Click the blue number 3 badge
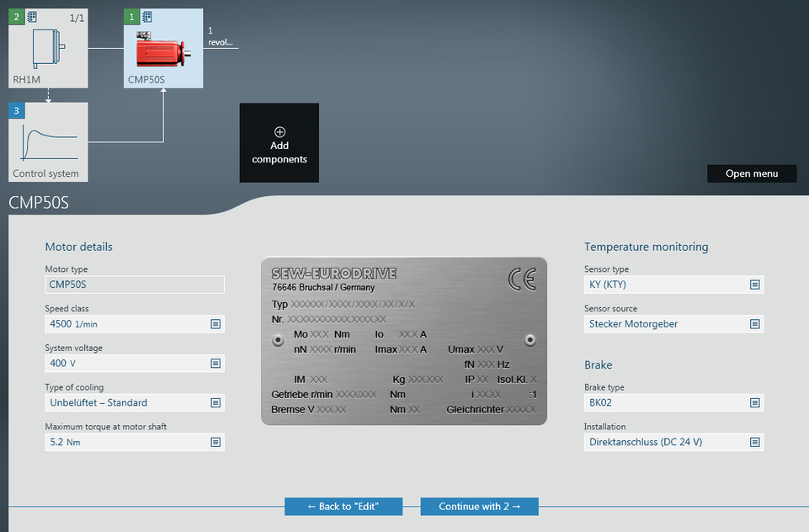This screenshot has width=809, height=532. (x=16, y=110)
